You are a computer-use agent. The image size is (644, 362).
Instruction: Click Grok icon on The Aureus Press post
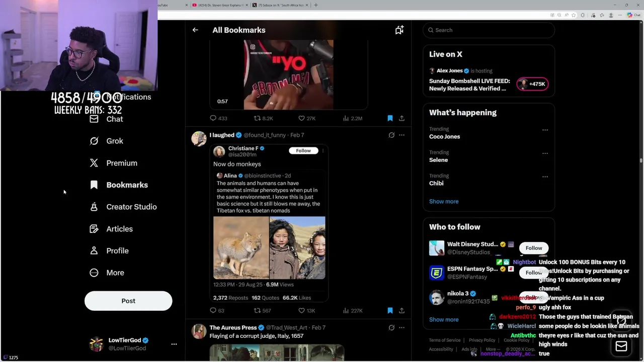pyautogui.click(x=391, y=328)
